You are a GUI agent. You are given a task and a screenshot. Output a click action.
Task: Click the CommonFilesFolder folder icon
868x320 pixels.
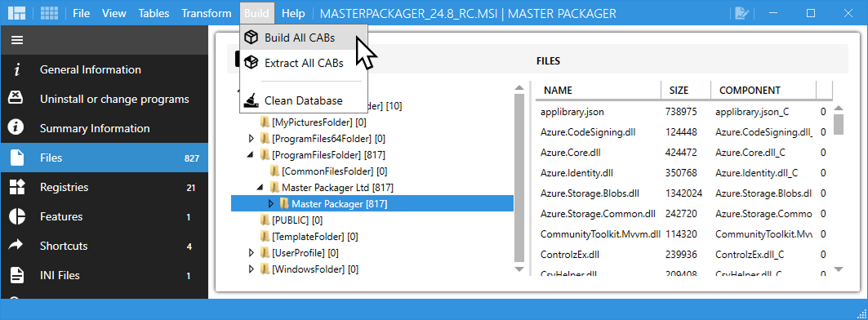point(274,171)
